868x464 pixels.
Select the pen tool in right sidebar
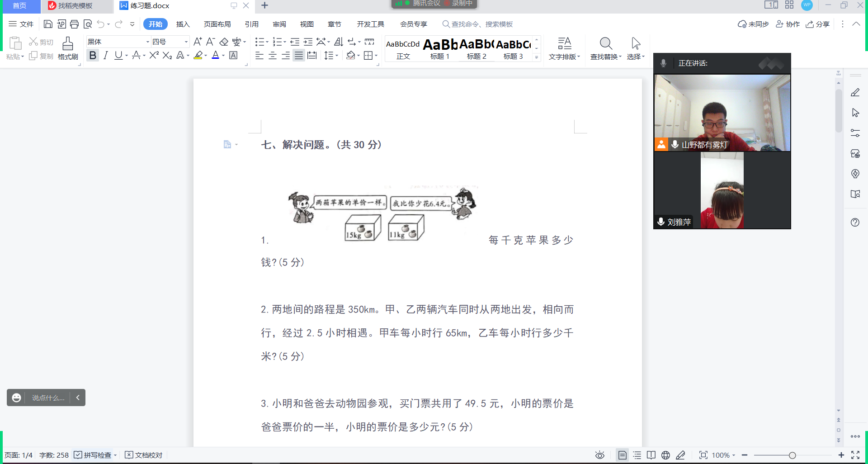point(855,93)
